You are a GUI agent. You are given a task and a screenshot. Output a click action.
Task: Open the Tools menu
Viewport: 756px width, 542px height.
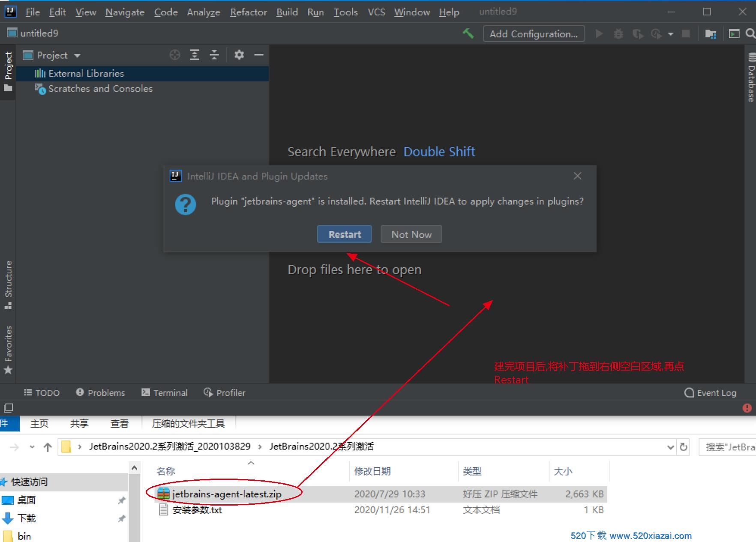[345, 12]
